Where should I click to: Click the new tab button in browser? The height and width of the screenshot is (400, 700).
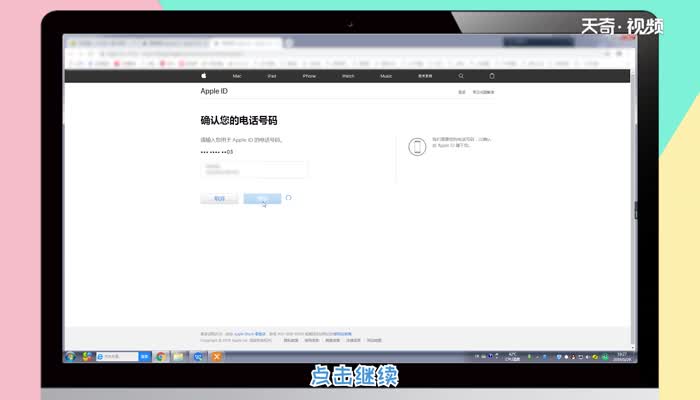pos(289,43)
